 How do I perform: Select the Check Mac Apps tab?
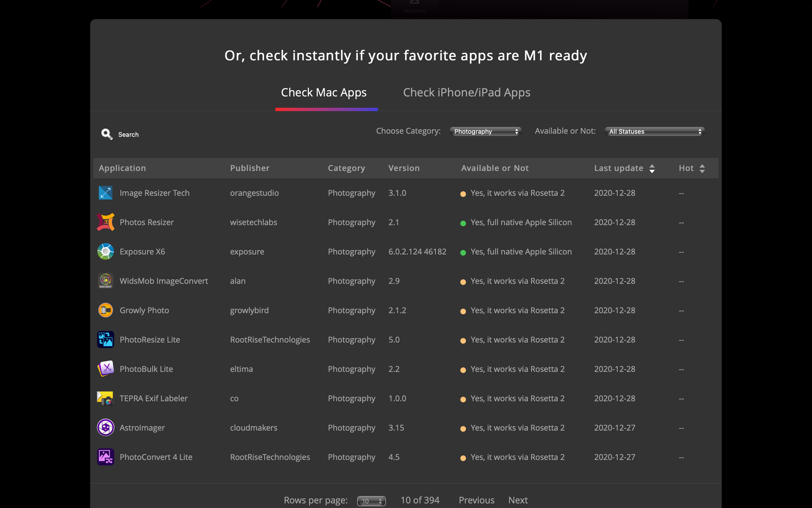coord(324,93)
